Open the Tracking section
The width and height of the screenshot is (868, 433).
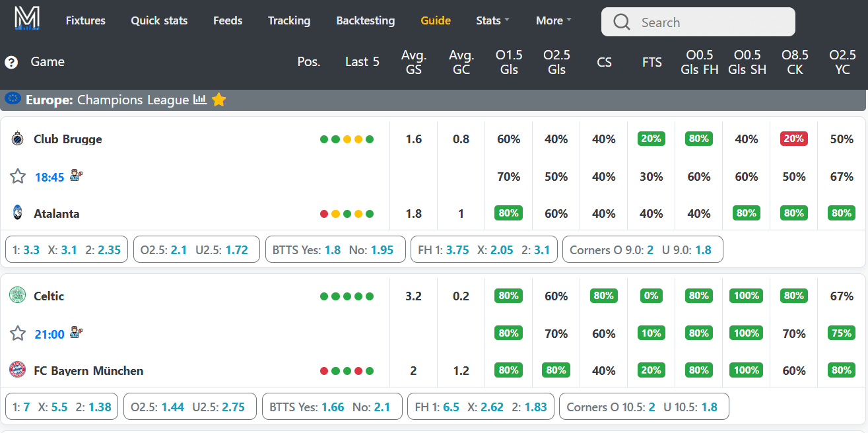[289, 20]
